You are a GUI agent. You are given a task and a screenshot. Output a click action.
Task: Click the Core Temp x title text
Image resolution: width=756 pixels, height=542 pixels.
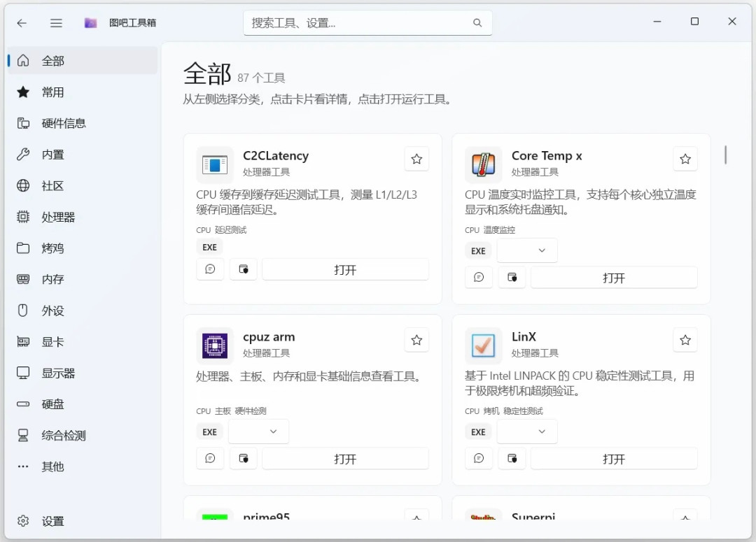pos(547,156)
